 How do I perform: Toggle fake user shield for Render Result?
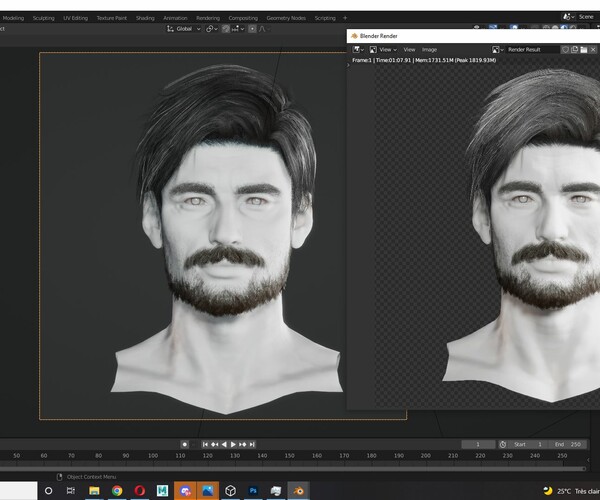[x=565, y=50]
